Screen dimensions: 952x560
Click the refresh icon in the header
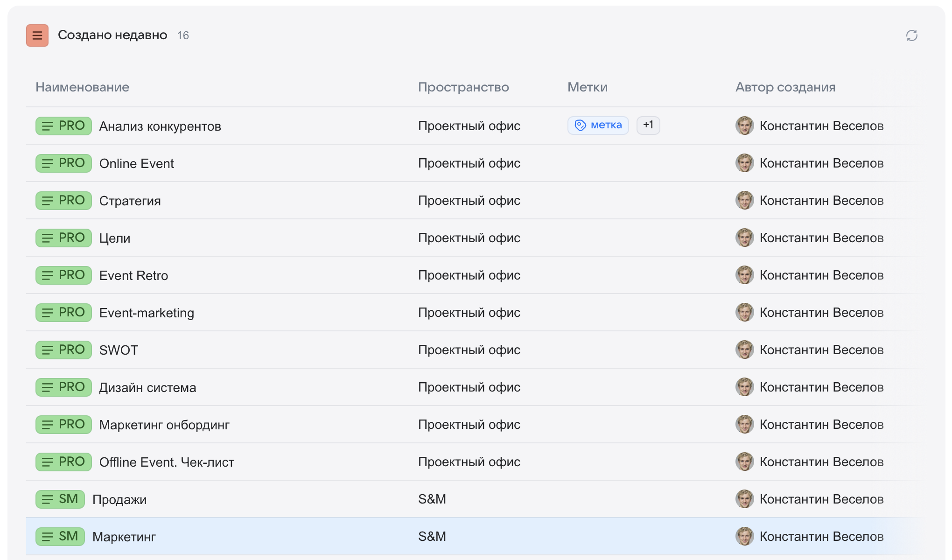point(911,35)
